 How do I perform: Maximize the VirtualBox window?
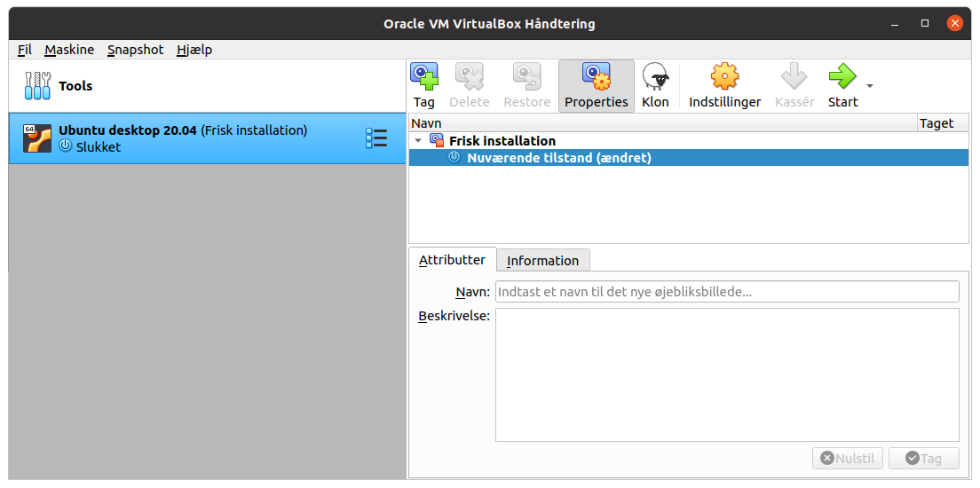click(x=925, y=24)
